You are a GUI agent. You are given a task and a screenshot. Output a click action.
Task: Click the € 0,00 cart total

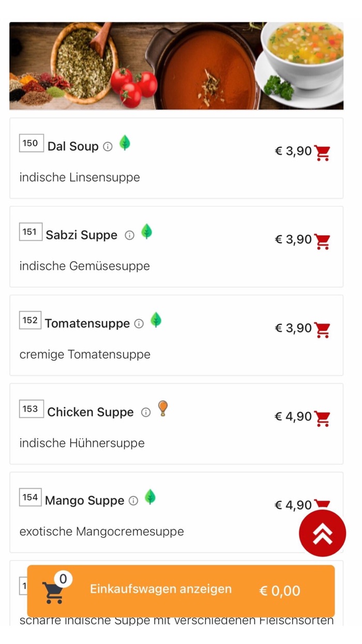pos(280,589)
